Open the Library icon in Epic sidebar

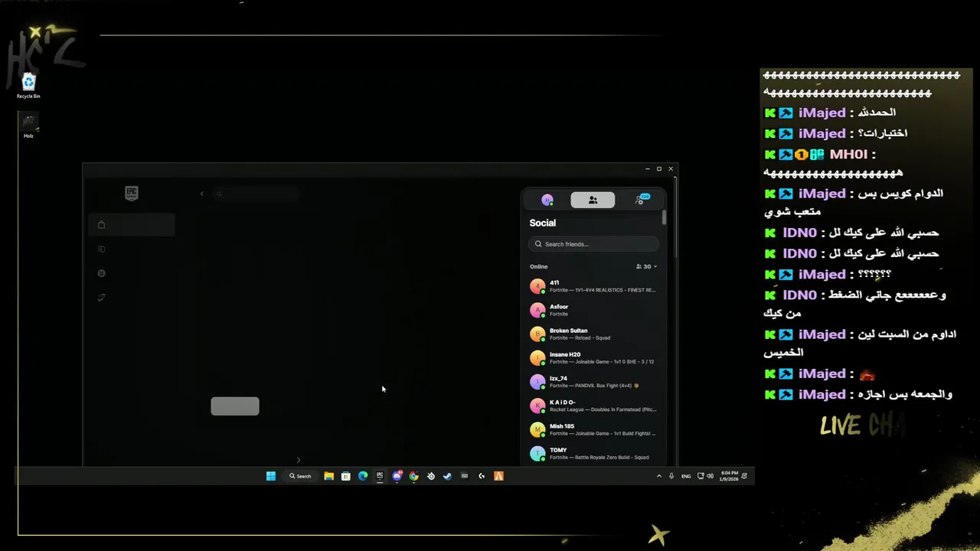click(x=101, y=249)
